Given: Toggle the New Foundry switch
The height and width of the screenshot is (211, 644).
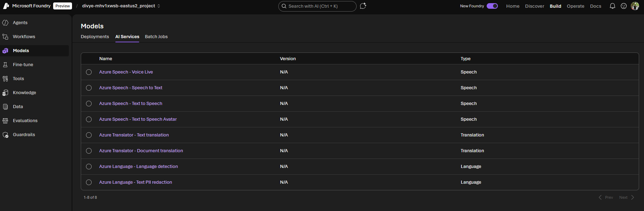Looking at the screenshot, I should point(492,6).
